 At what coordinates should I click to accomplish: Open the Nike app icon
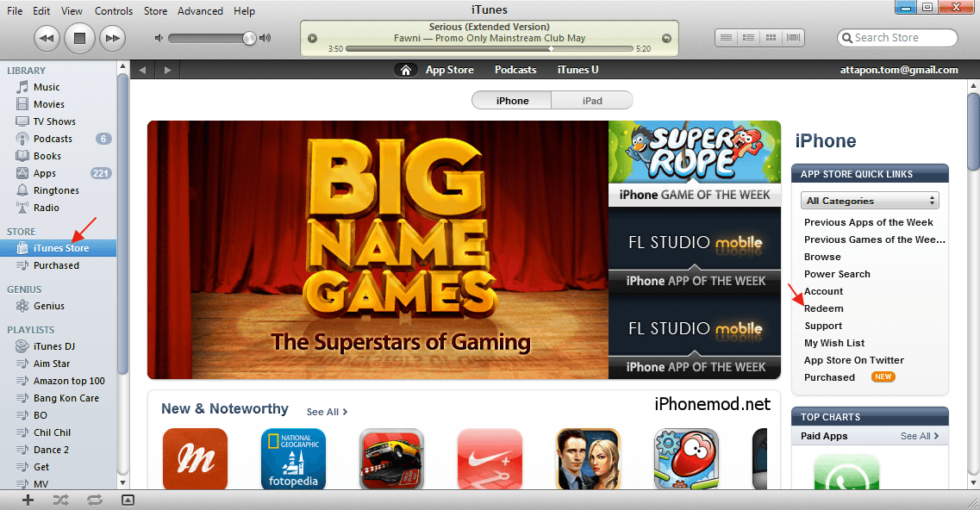[490, 459]
